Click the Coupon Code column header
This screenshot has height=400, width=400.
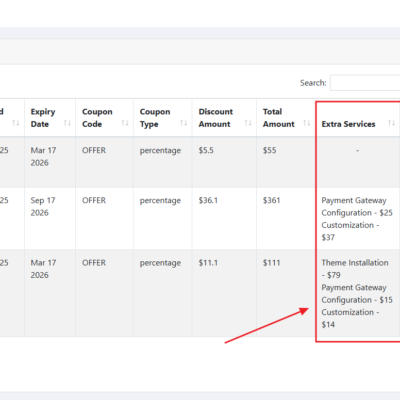point(104,118)
